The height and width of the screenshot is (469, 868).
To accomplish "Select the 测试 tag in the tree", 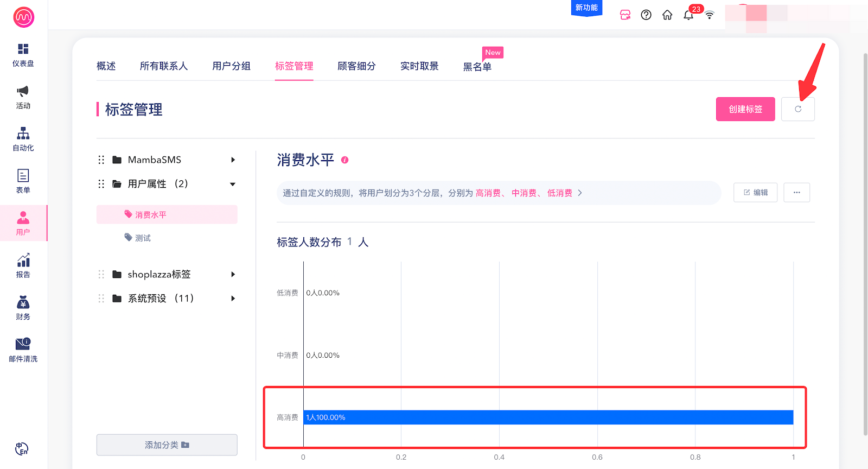I will 143,238.
